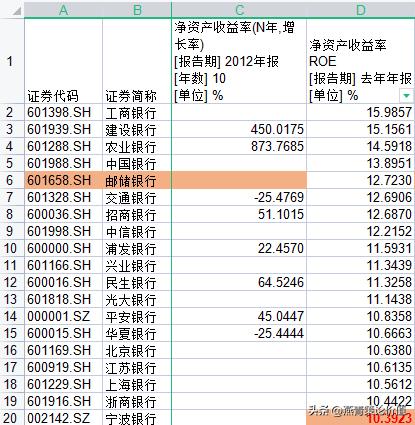Select cell with value 12.7230
Viewport: 415px width, 425px height.
(x=361, y=180)
